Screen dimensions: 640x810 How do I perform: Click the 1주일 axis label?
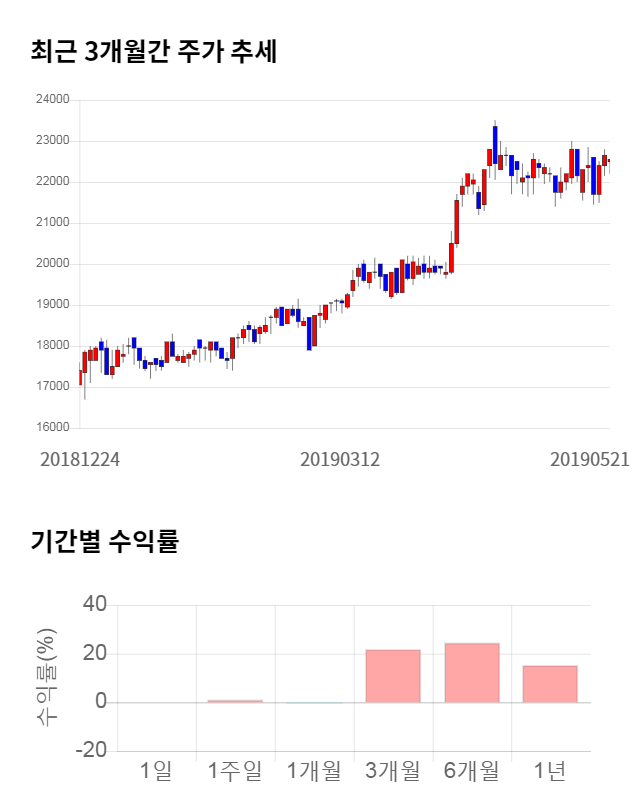235,771
